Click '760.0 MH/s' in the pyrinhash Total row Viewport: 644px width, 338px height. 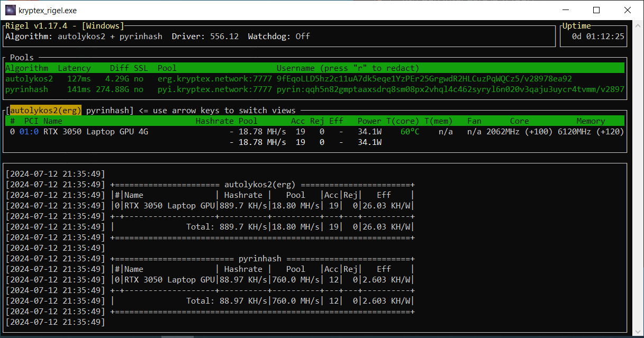tap(296, 301)
